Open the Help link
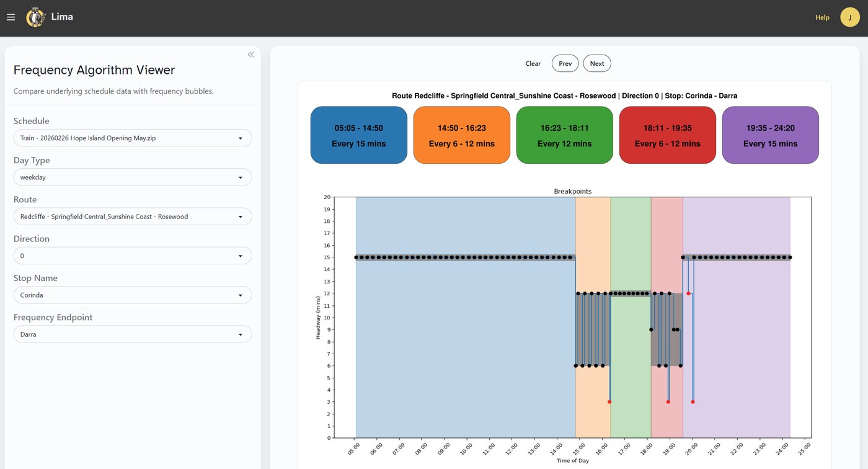This screenshot has height=469, width=868. 822,17
